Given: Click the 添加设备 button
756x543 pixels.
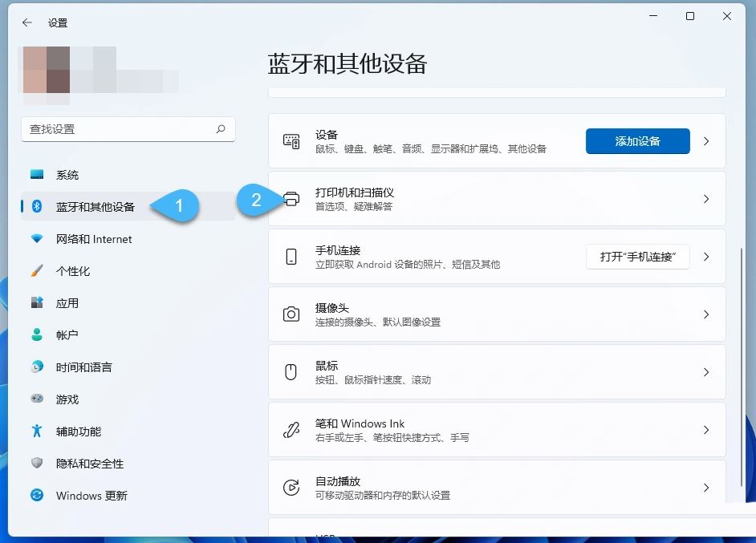Looking at the screenshot, I should 637,140.
